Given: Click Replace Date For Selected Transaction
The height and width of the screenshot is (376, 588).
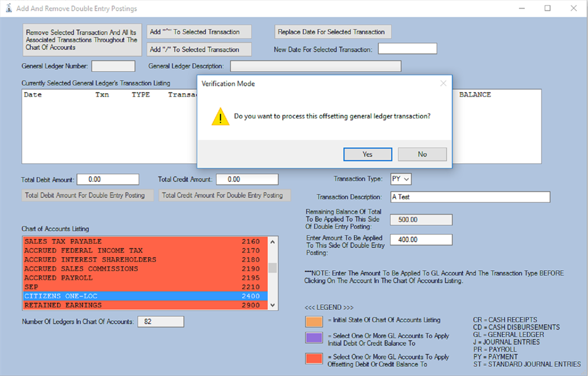Looking at the screenshot, I should (333, 32).
